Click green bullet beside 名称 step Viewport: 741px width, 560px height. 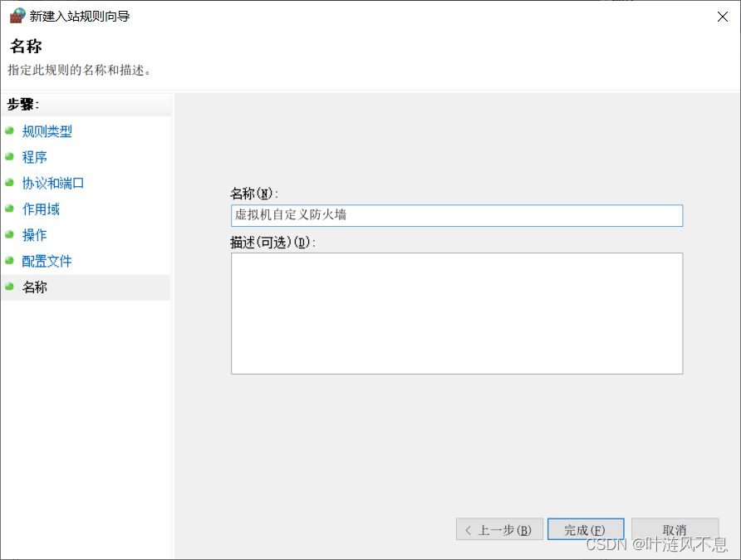click(9, 287)
